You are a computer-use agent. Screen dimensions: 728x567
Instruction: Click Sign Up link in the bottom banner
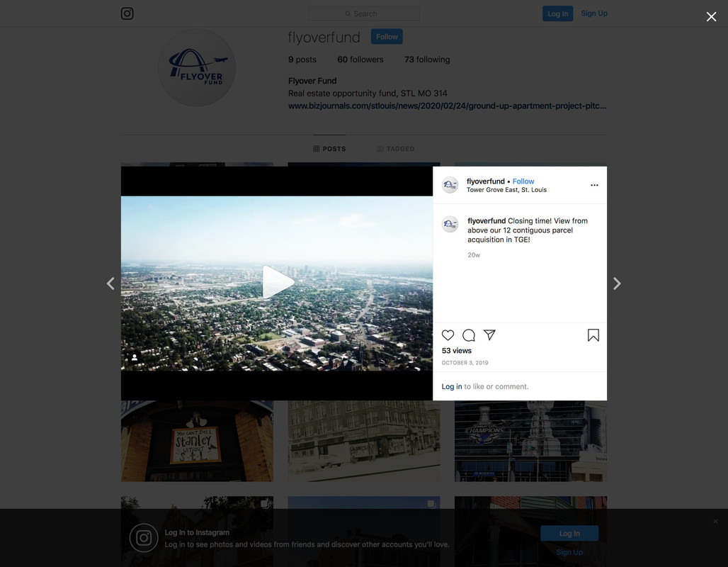coord(569,552)
